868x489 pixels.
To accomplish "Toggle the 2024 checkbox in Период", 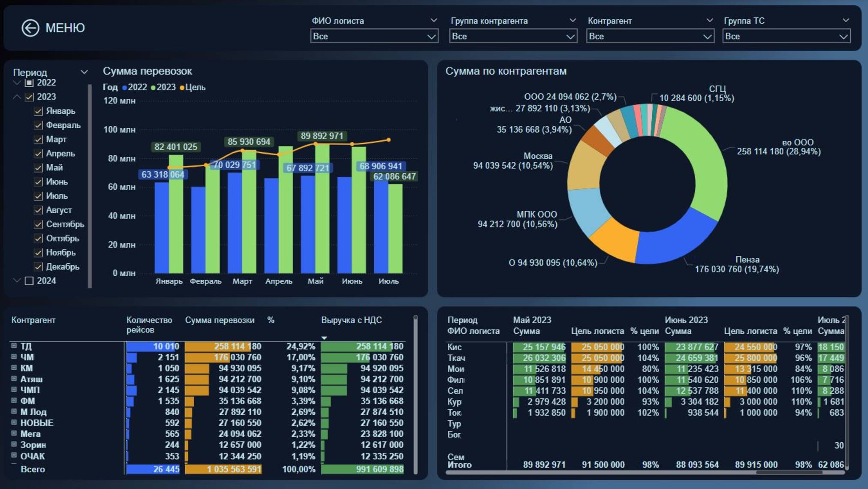I will (x=29, y=281).
